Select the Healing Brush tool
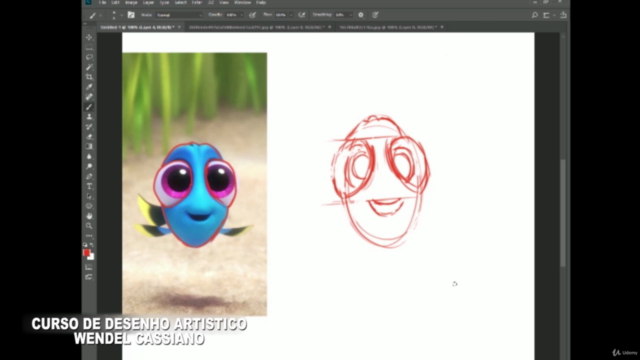This screenshot has height=360, width=640. click(89, 97)
